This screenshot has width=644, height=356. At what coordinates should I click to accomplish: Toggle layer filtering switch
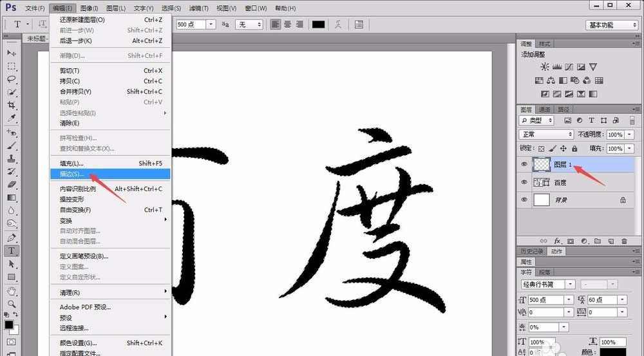[x=632, y=121]
